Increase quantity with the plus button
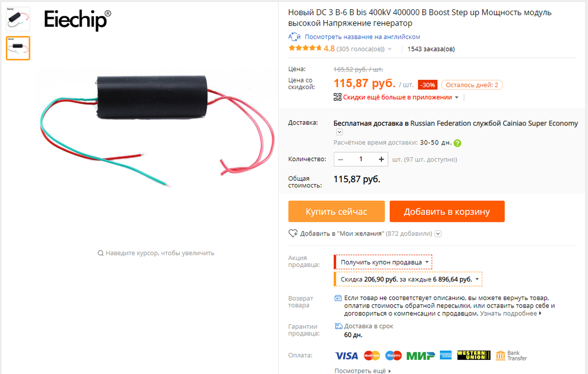The image size is (588, 374). [x=381, y=159]
